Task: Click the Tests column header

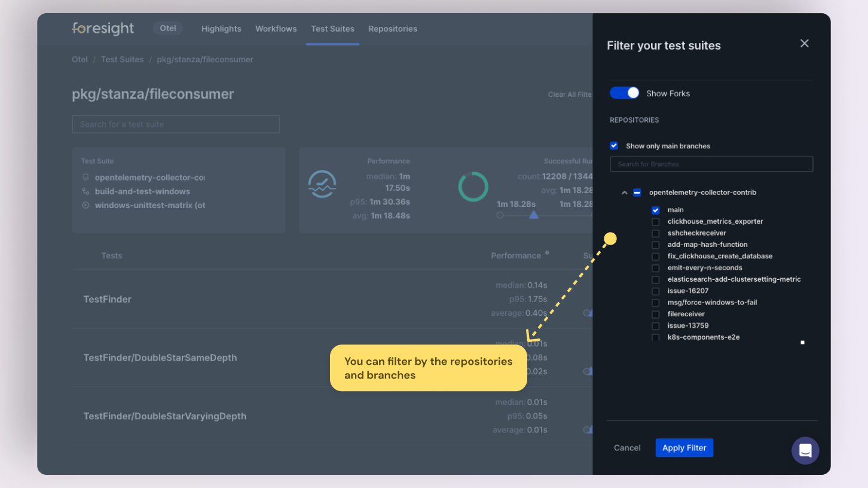Action: tap(112, 256)
